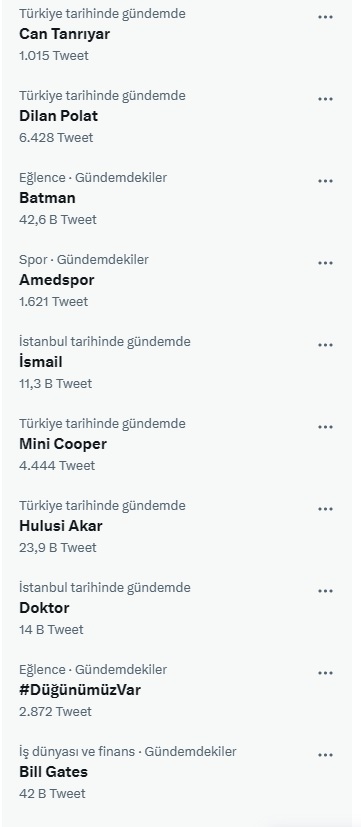361x827 pixels.
Task: Open more options for Dilan Polat trend
Action: (x=325, y=99)
